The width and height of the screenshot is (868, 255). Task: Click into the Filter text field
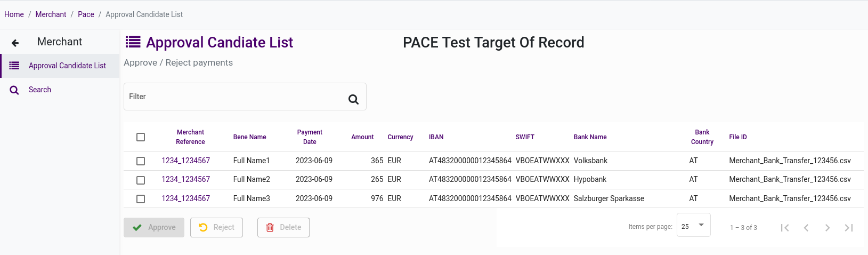pos(234,97)
